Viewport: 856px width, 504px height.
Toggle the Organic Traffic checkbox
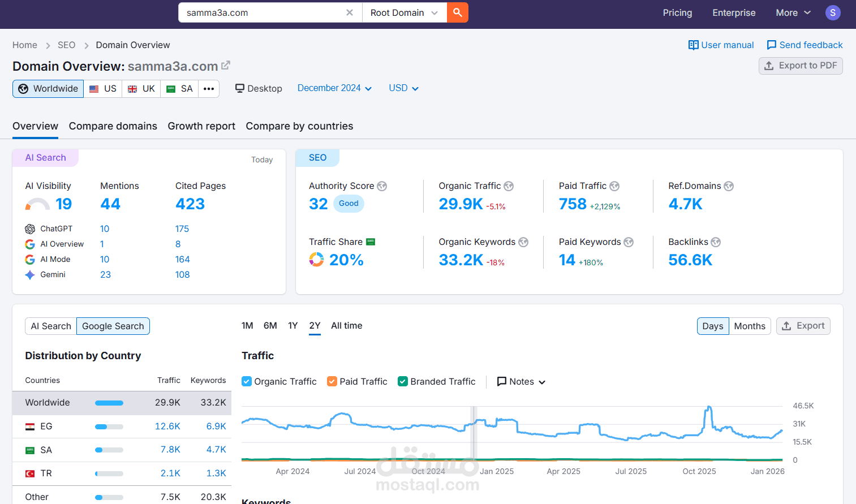[x=247, y=381]
